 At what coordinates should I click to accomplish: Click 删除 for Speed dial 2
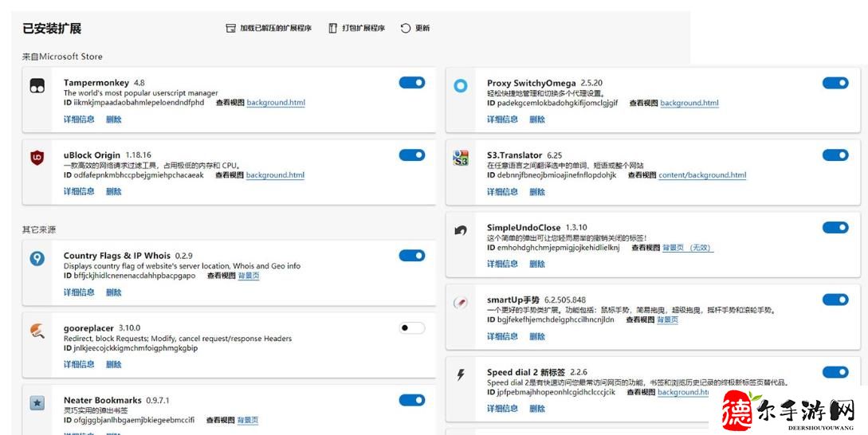[537, 409]
